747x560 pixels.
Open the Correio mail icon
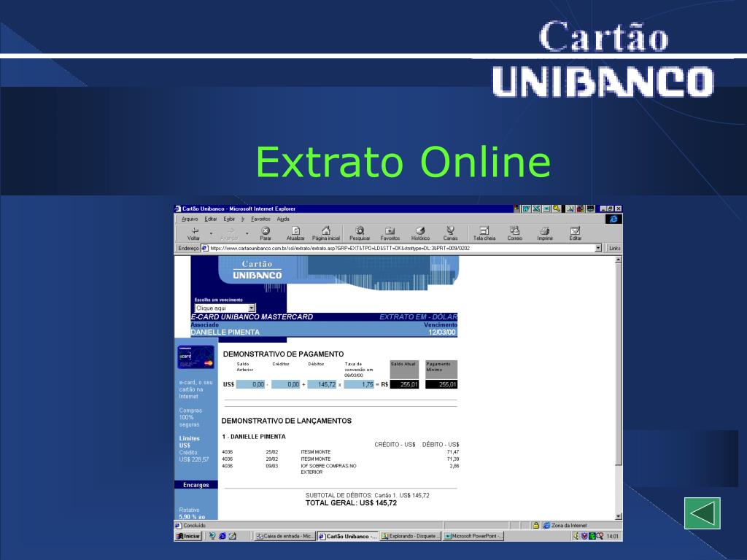pos(514,230)
